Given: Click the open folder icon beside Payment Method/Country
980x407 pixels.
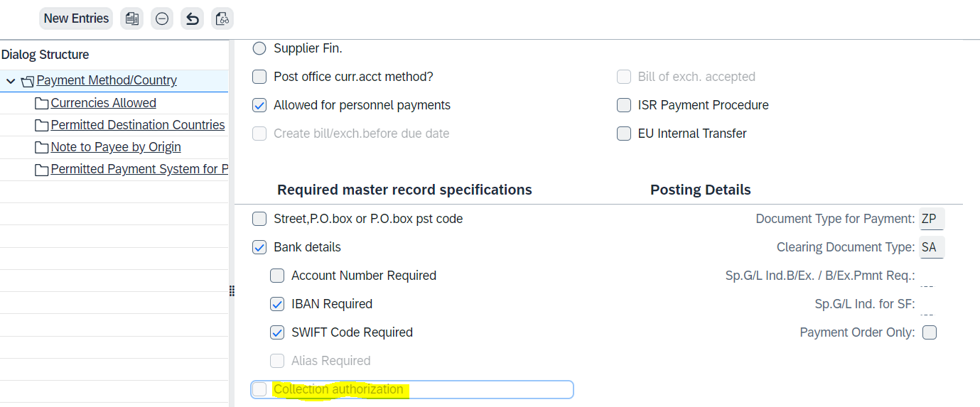Looking at the screenshot, I should [28, 81].
